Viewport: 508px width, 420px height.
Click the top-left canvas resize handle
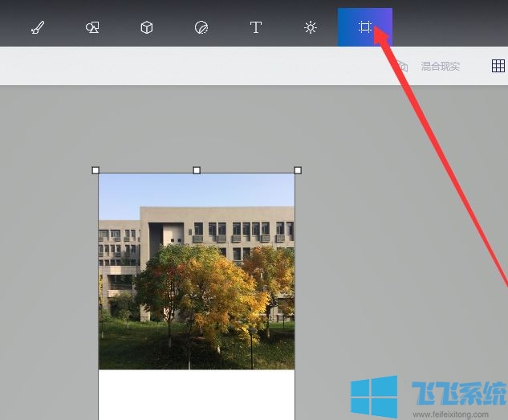96,170
